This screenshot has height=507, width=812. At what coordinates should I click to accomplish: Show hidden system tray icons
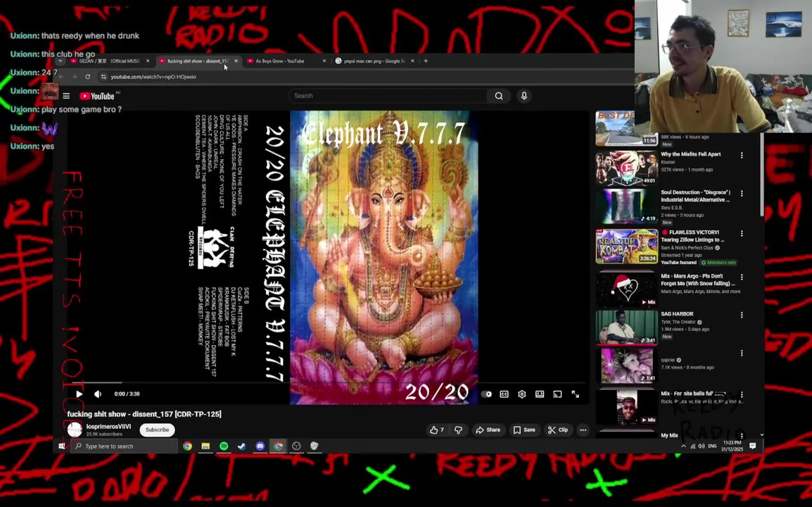click(x=683, y=446)
